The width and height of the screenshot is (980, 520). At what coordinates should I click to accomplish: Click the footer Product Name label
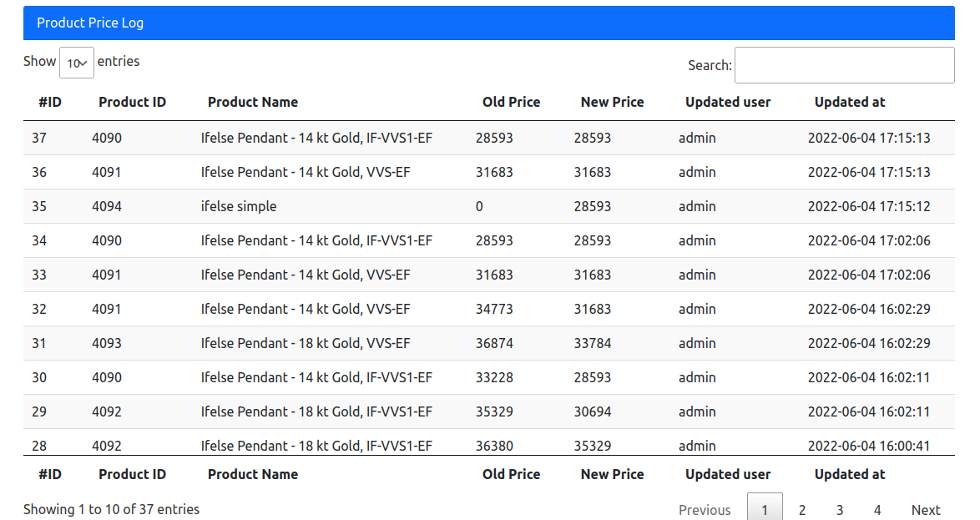[x=252, y=474]
